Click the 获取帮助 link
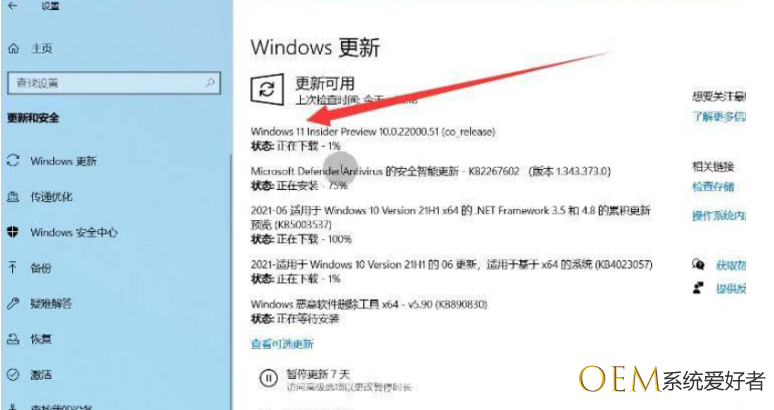 [731, 265]
